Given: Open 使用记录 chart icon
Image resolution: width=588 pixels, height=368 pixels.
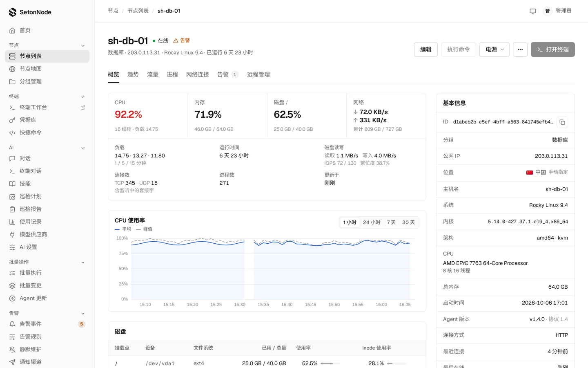Looking at the screenshot, I should 12,222.
